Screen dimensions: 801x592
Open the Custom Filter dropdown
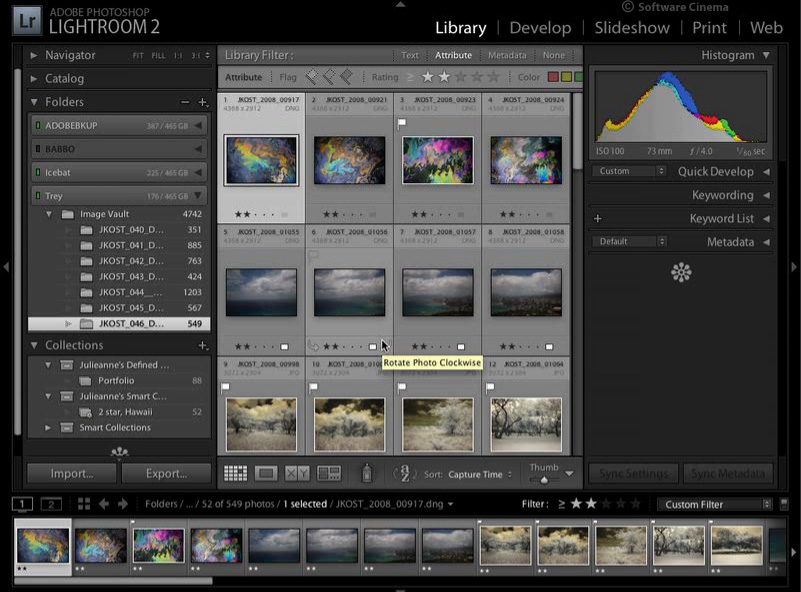(x=716, y=504)
